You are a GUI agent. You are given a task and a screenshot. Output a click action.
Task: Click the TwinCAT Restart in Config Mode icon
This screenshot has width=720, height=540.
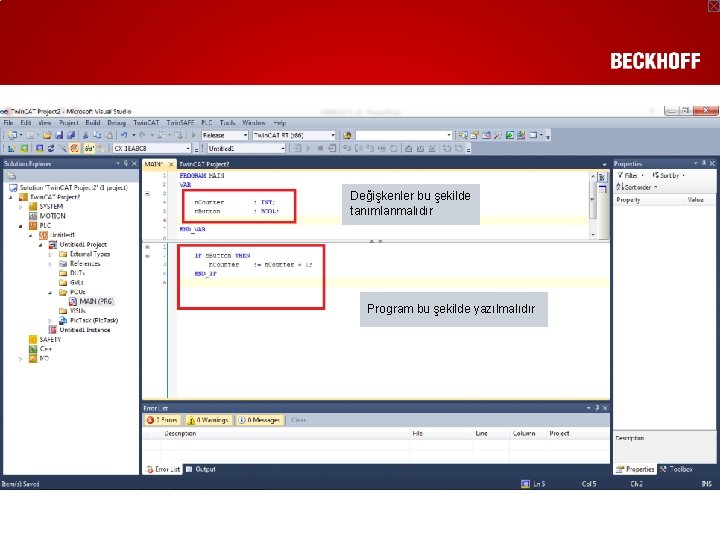click(39, 148)
